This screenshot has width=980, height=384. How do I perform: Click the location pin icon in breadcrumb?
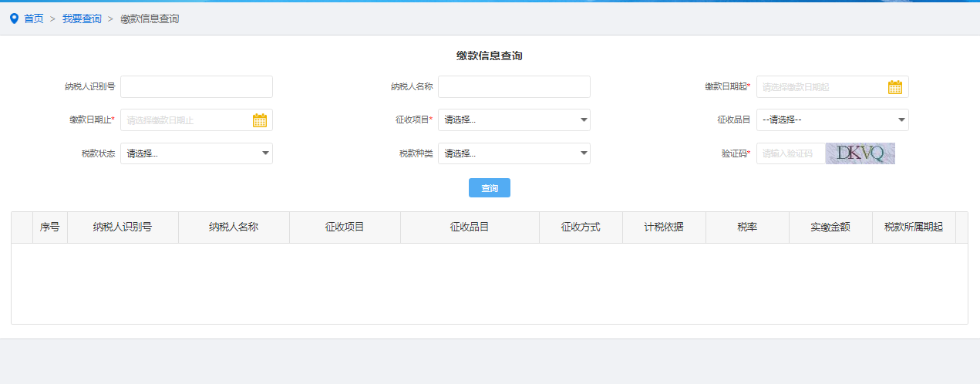(14, 19)
